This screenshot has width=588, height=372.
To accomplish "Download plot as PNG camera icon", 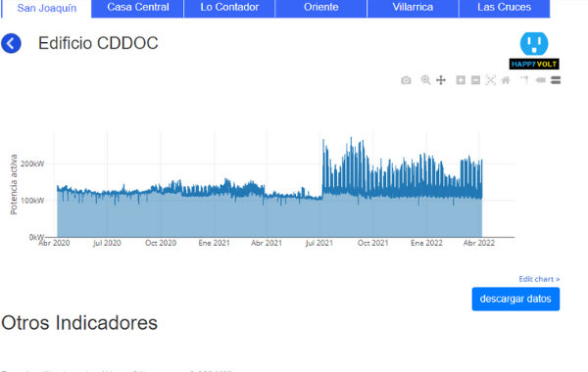I will pyautogui.click(x=406, y=80).
